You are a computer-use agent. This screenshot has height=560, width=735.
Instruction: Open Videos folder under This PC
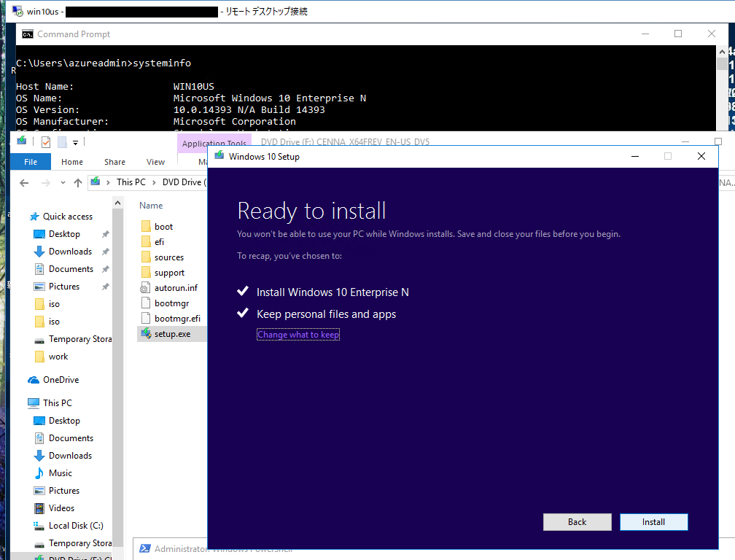[x=61, y=508]
